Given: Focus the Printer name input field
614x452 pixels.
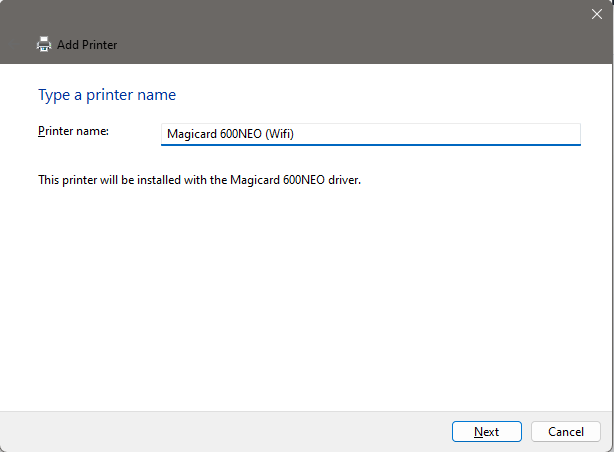Looking at the screenshot, I should point(370,134).
